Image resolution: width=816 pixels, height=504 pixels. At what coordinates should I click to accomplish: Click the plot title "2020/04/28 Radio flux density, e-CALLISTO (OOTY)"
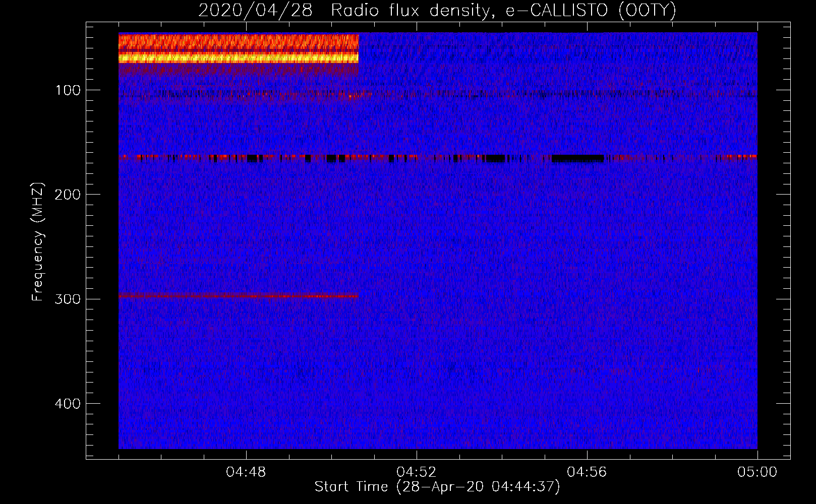[x=437, y=10]
